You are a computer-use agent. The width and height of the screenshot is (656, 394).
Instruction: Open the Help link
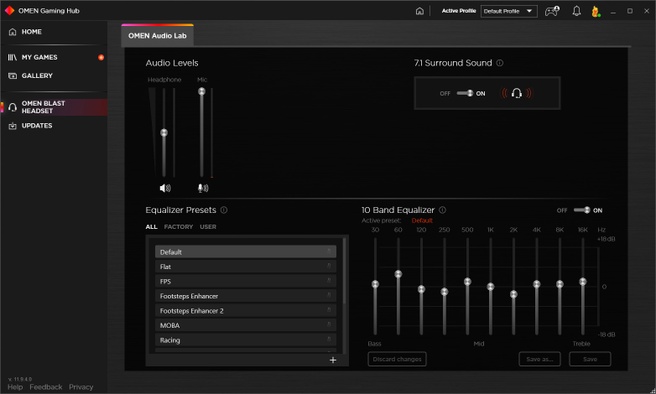(x=15, y=387)
